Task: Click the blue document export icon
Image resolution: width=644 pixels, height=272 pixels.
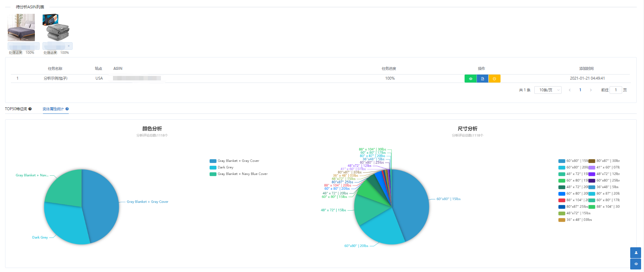Action: 482,79
